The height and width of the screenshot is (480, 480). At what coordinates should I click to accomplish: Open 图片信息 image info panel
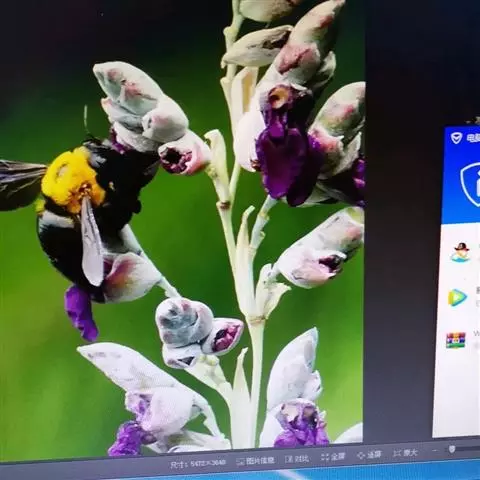click(255, 461)
